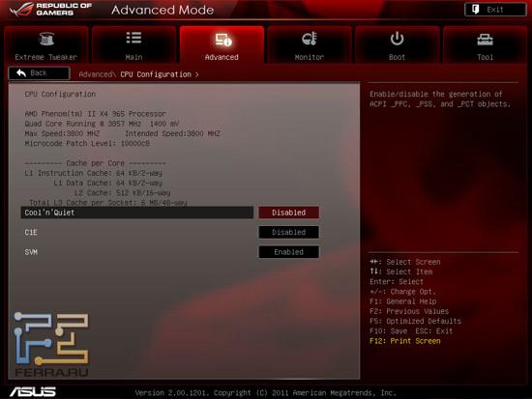Click 'F10: Save ESC: Exit' hint
The height and width of the screenshot is (399, 532).
(x=411, y=330)
